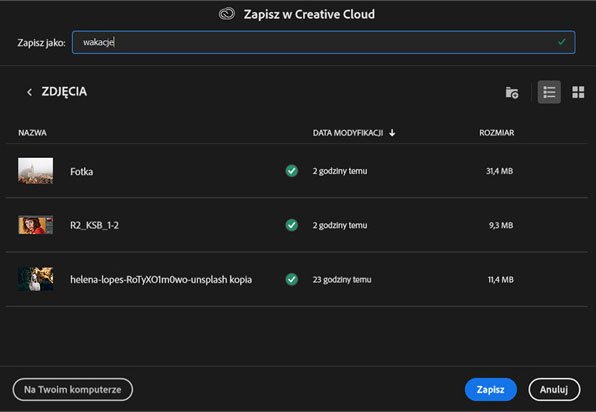The image size is (596, 412).
Task: Click the back arrow beside ZDJĘCIA
Action: pos(29,92)
